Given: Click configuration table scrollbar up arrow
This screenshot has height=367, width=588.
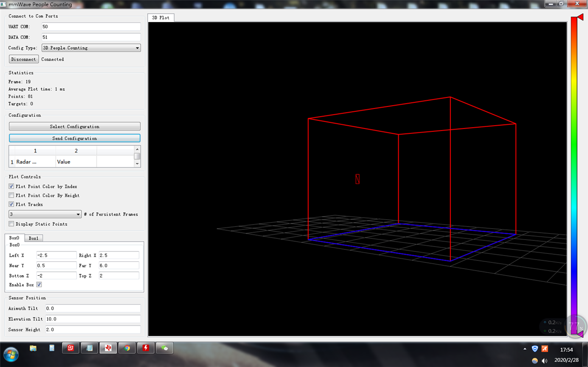Looking at the screenshot, I should click(x=137, y=149).
